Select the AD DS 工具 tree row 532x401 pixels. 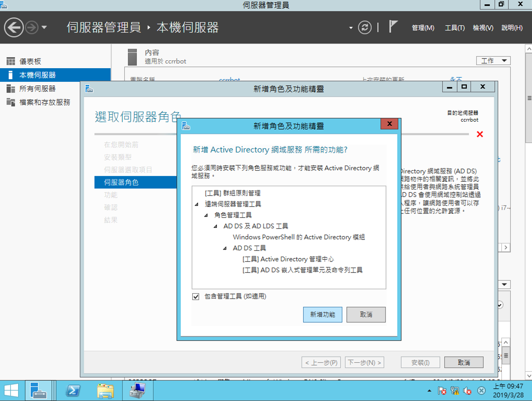249,248
